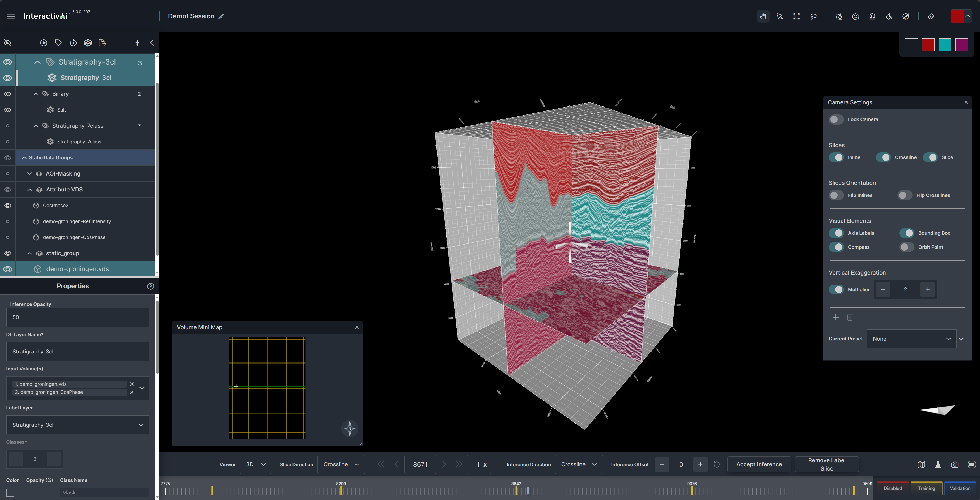This screenshot has height=500, width=980.
Task: Collapse the Attribute VDS group chevron
Action: 30,189
